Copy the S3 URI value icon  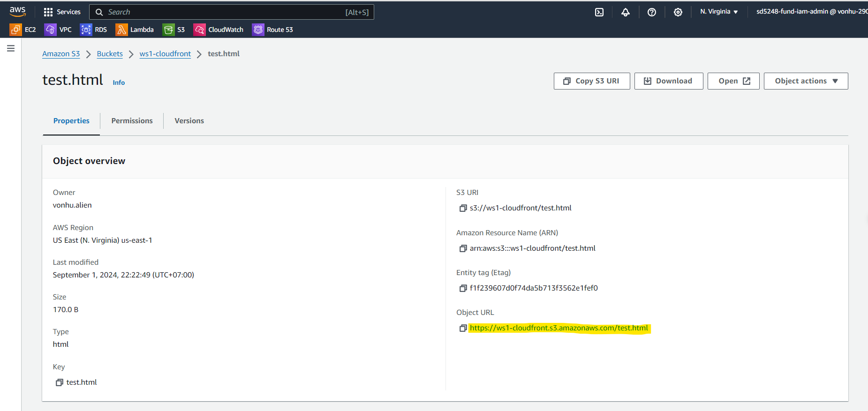(463, 208)
